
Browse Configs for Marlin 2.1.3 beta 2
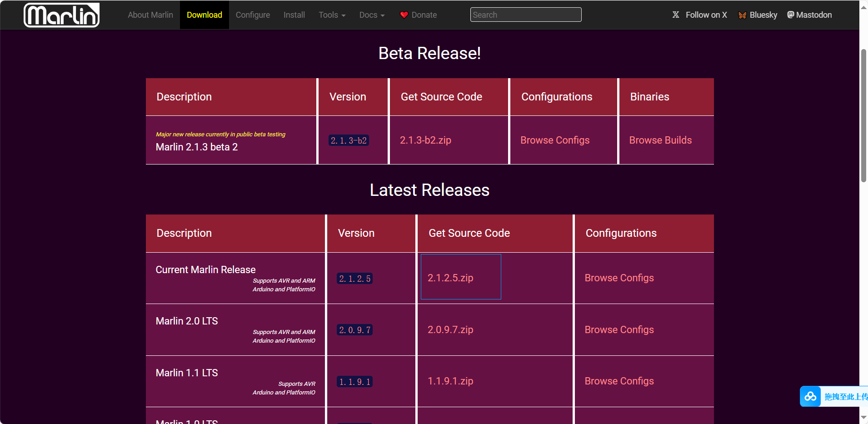tap(555, 140)
